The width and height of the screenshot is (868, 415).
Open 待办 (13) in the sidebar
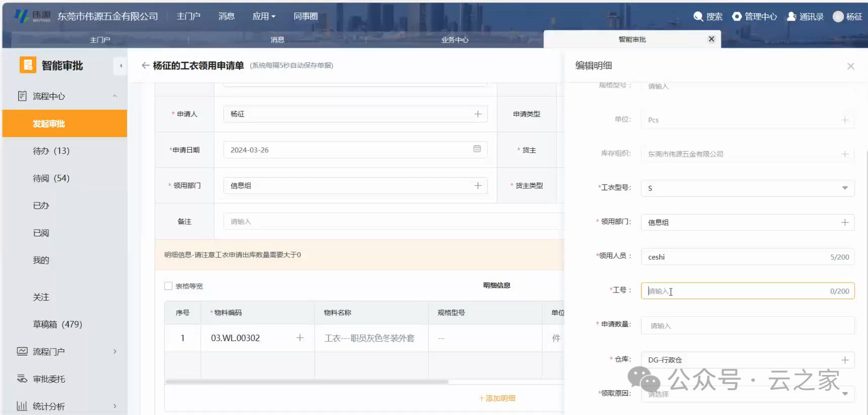(x=51, y=151)
